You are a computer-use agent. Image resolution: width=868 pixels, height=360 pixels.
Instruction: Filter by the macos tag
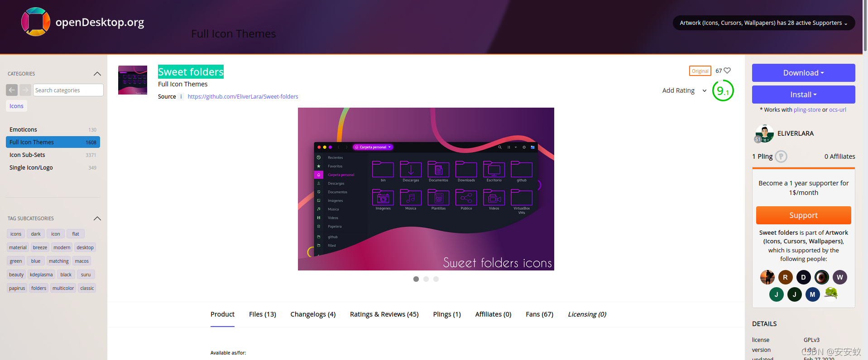82,261
